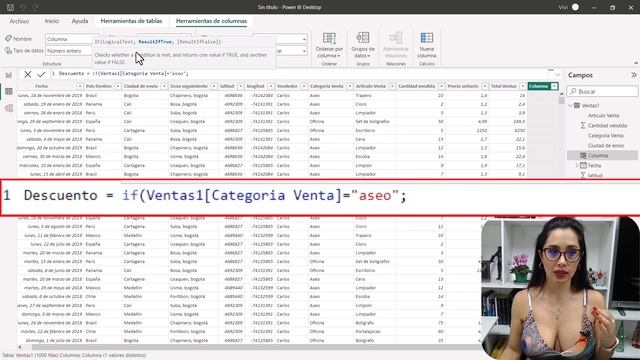
Task: Click the Redo arrow in title bar
Action: point(36,7)
